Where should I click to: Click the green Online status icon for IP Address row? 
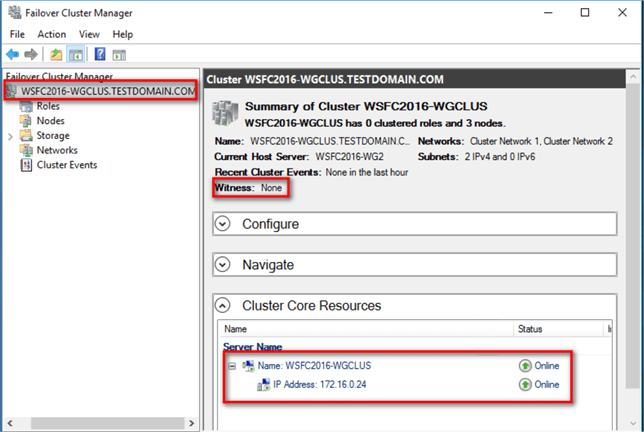point(525,384)
